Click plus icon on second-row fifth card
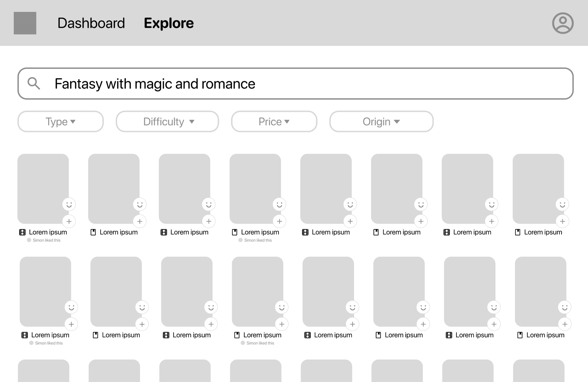The image size is (588, 382). (352, 324)
